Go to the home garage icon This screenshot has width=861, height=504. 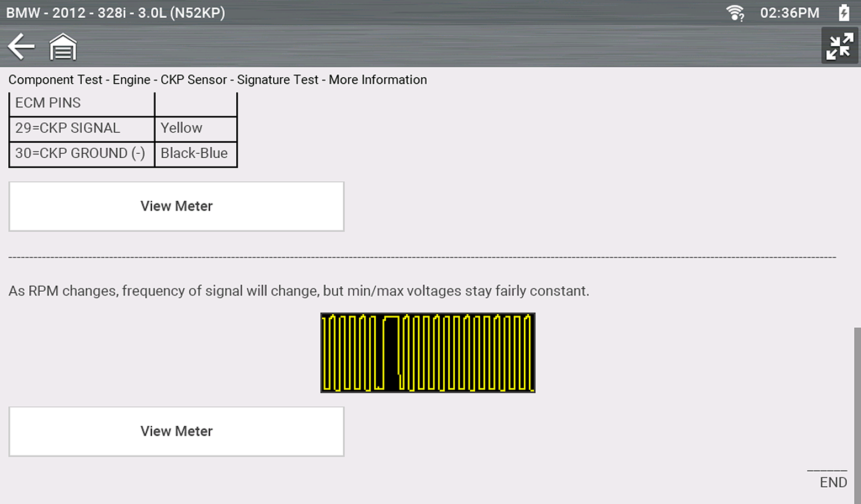pyautogui.click(x=63, y=47)
